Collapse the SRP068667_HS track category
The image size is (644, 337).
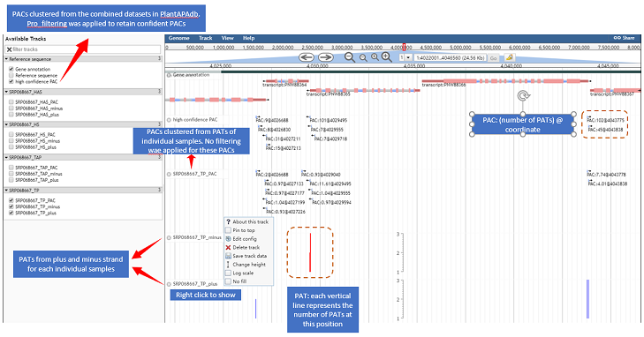(6, 124)
